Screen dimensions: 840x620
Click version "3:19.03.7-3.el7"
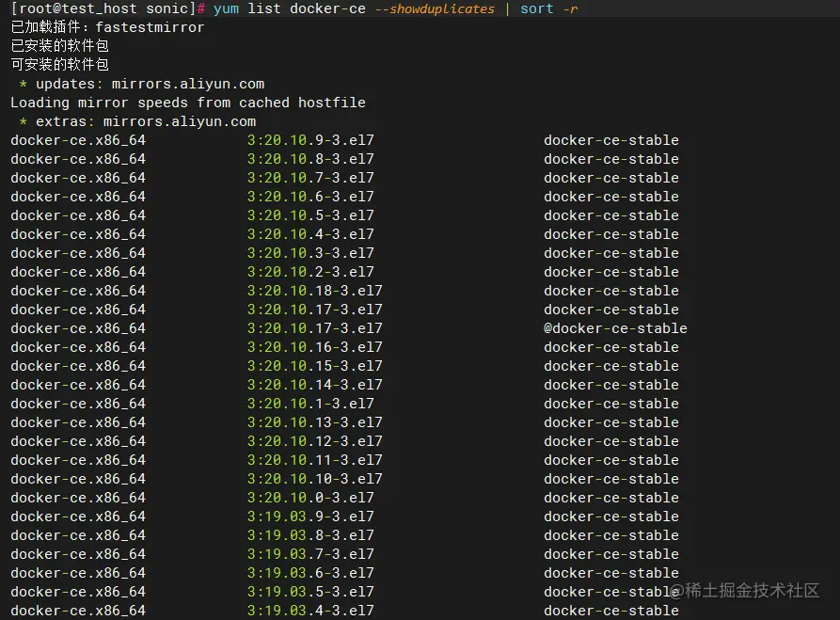click(x=310, y=554)
